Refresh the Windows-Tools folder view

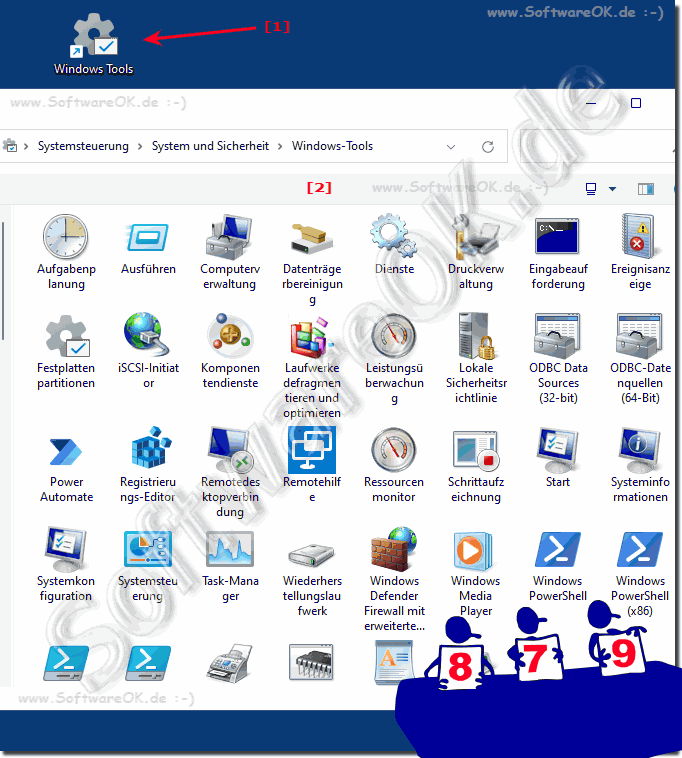coord(488,146)
